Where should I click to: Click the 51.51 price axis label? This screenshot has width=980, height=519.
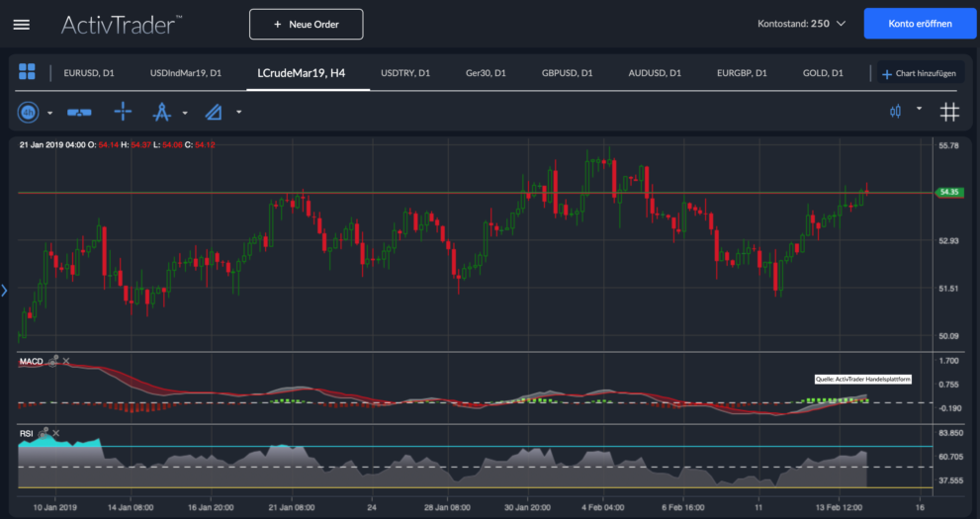click(948, 288)
